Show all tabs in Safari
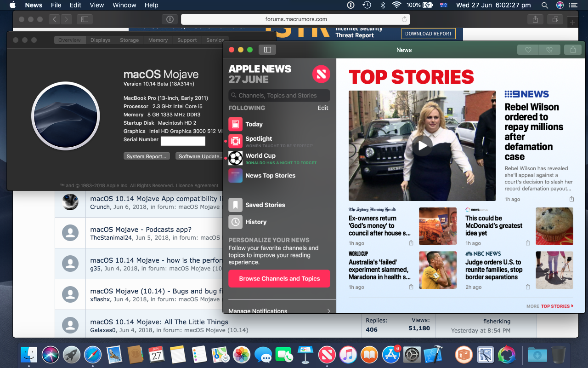This screenshot has width=588, height=368. (555, 19)
